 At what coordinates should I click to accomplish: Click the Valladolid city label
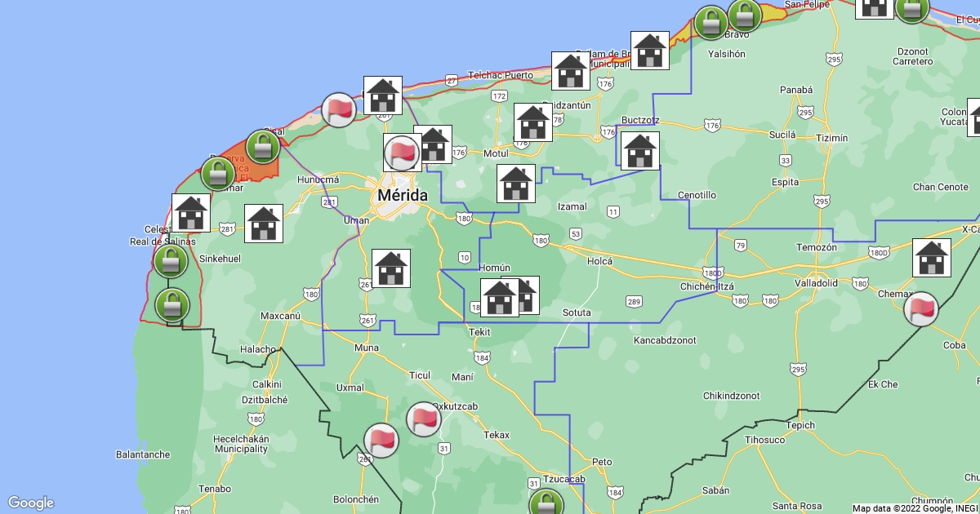point(817,283)
